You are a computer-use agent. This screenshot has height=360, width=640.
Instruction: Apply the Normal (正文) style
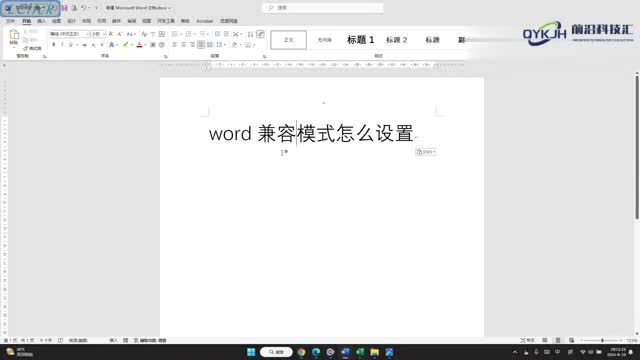point(289,40)
